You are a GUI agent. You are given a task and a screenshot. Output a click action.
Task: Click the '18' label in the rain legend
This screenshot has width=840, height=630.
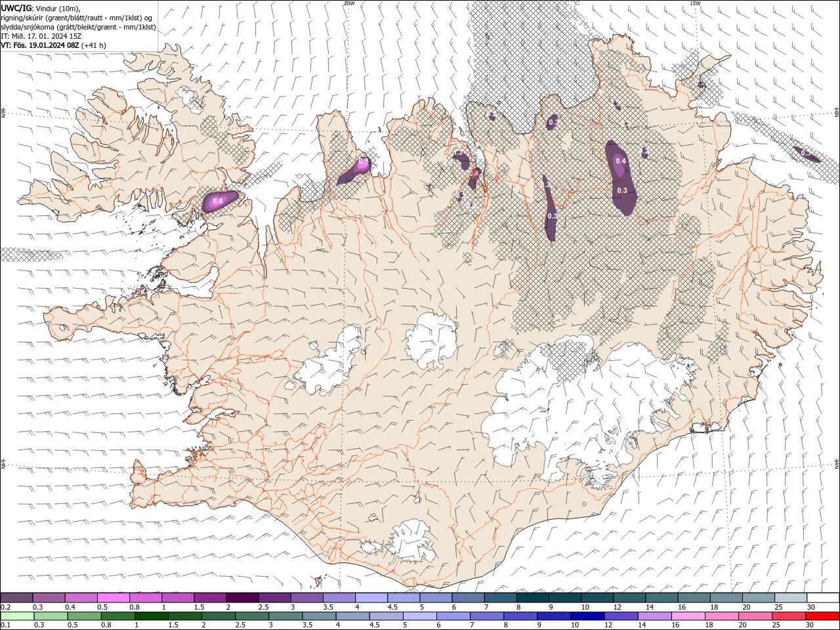[708, 625]
